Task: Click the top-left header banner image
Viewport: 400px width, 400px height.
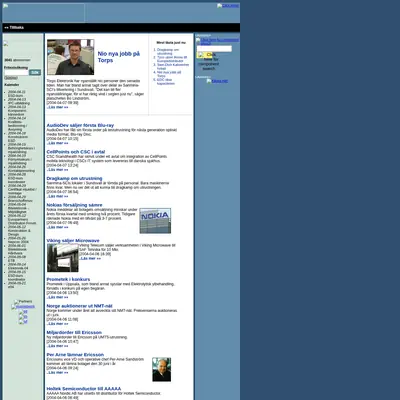Action: [44, 13]
